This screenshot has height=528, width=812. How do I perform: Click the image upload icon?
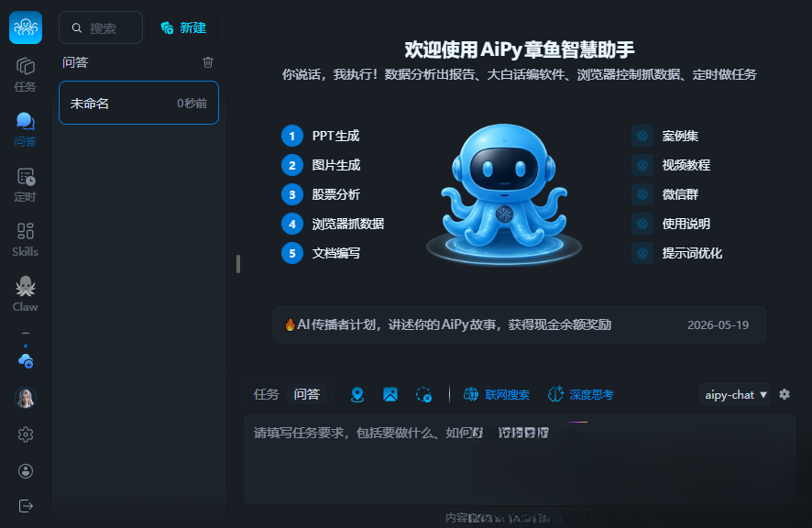390,394
